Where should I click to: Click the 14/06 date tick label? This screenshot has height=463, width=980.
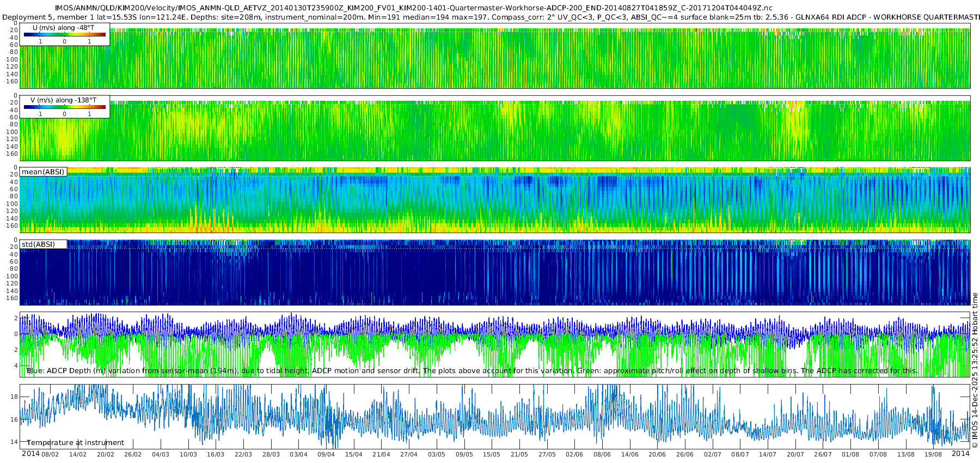[630, 454]
